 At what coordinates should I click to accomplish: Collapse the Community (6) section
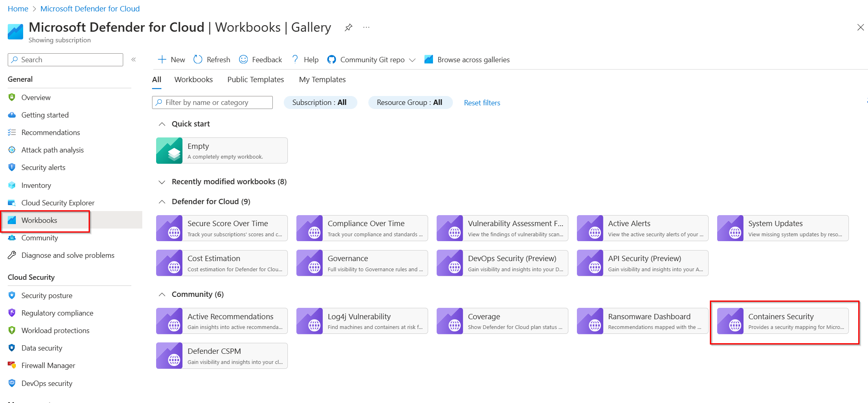coord(162,294)
